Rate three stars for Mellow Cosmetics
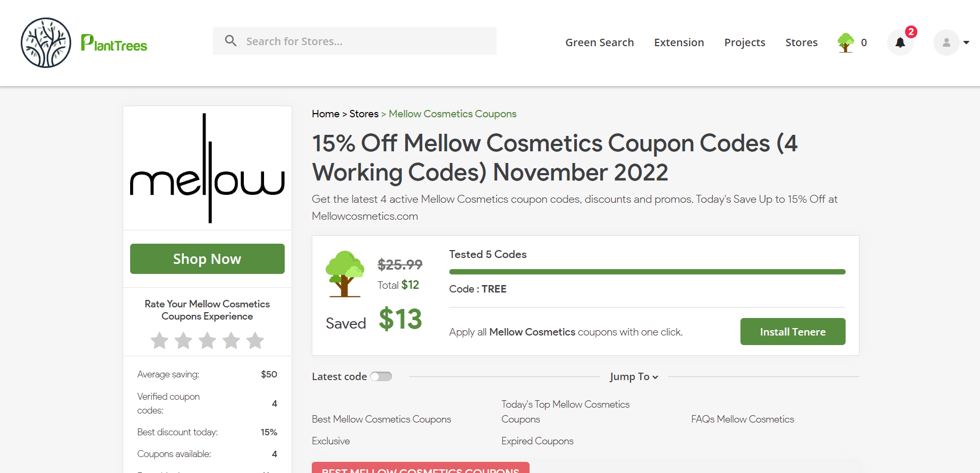The width and height of the screenshot is (980, 473). coord(207,340)
